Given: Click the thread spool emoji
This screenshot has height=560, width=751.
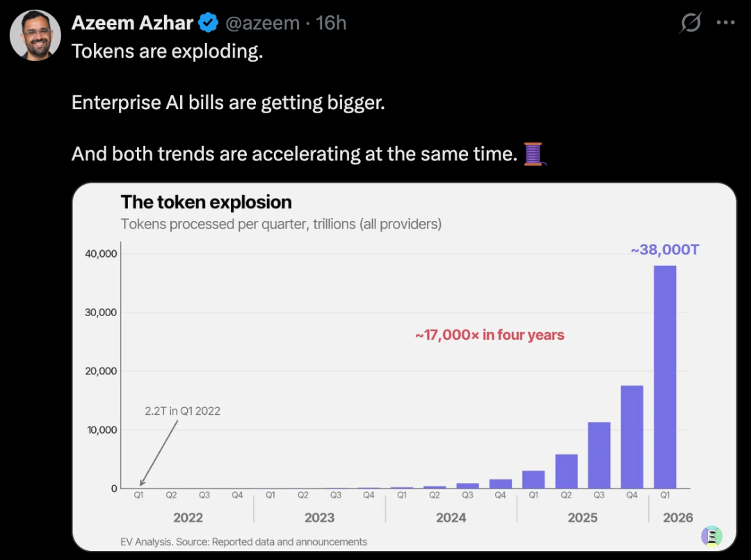Looking at the screenshot, I should coord(533,154).
